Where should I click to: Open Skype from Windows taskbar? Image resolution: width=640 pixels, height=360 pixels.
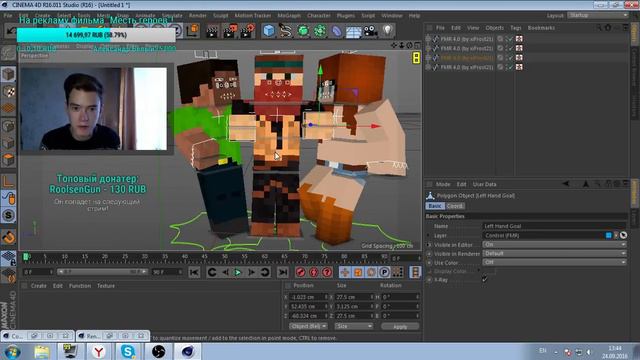128,351
